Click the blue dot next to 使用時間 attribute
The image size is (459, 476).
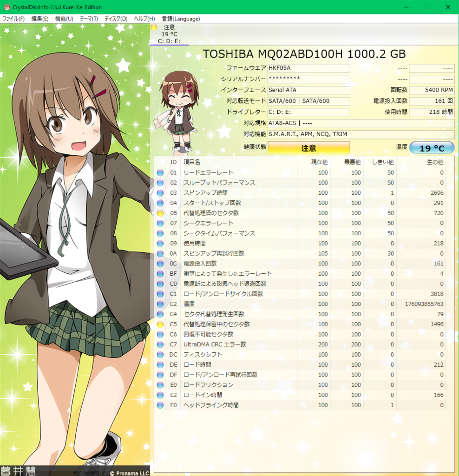click(x=160, y=243)
